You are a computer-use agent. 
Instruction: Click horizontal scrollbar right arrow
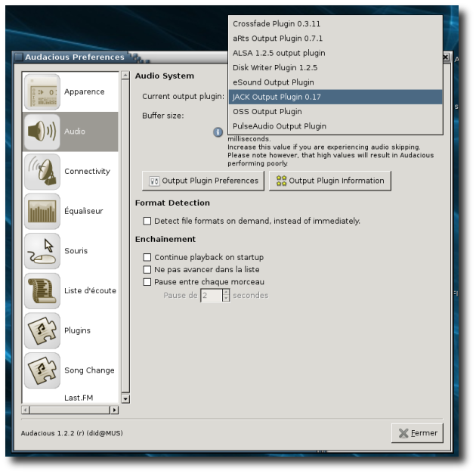114,410
